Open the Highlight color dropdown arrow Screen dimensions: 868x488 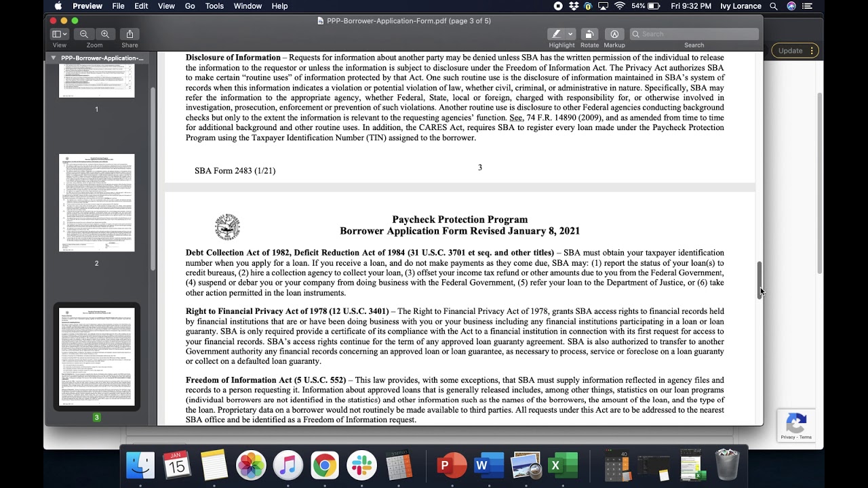coord(570,34)
